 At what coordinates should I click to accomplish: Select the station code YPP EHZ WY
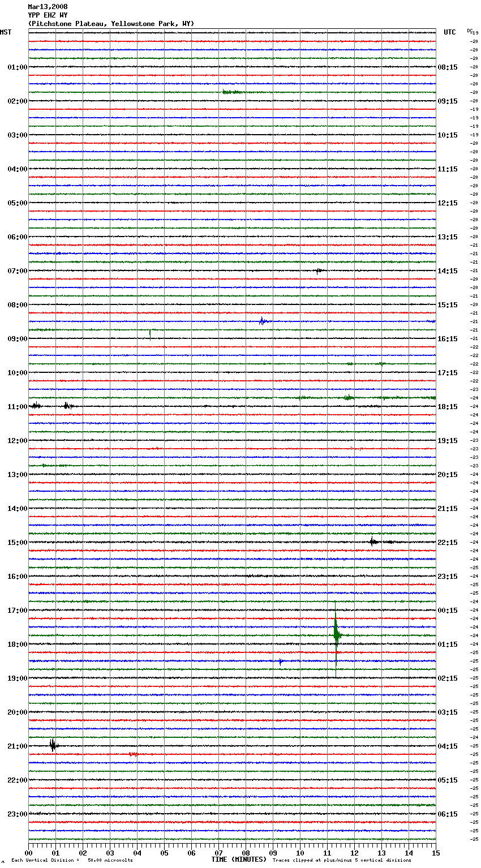pos(48,15)
